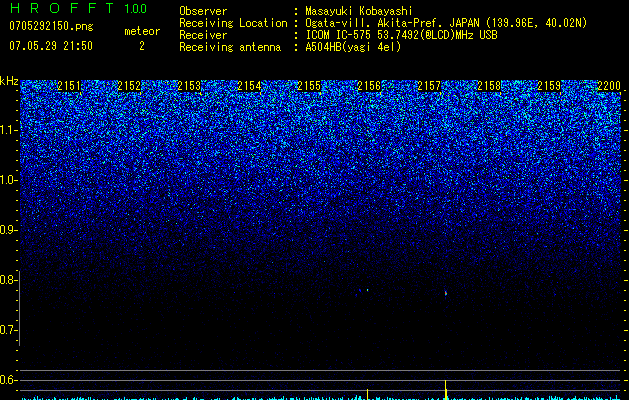Screen dimensions: 629x400
Task: Click the Receiving antenna label
Action: click(x=230, y=47)
